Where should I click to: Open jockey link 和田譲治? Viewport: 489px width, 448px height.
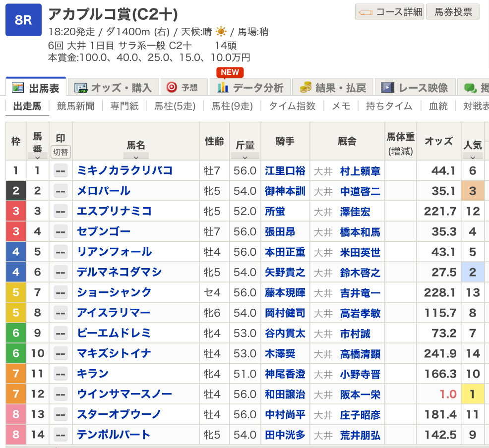pos(285,394)
